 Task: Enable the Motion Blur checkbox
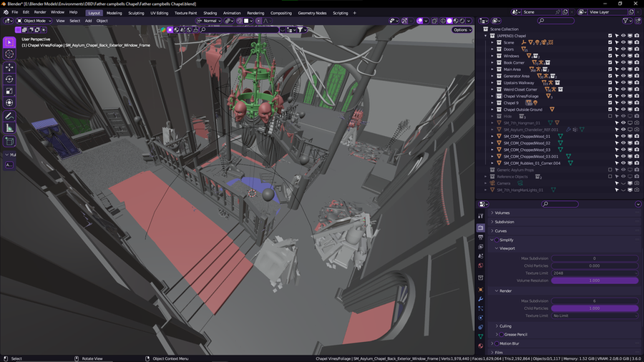[497, 343]
